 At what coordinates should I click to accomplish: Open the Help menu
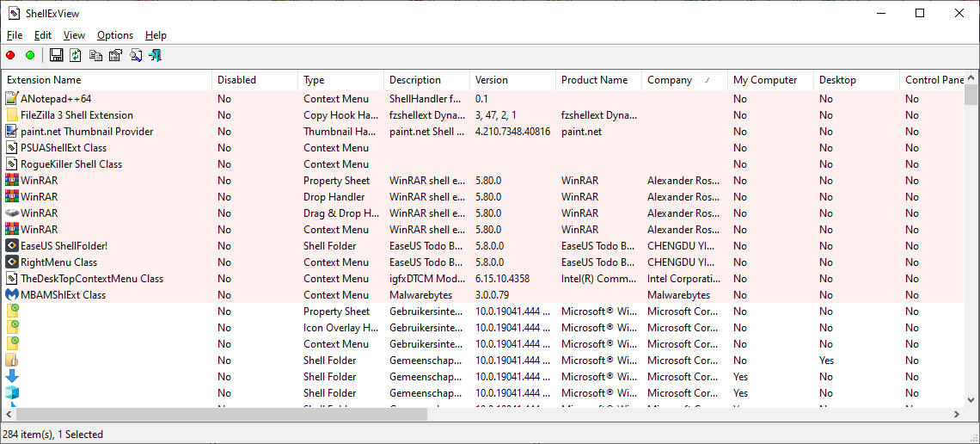156,35
